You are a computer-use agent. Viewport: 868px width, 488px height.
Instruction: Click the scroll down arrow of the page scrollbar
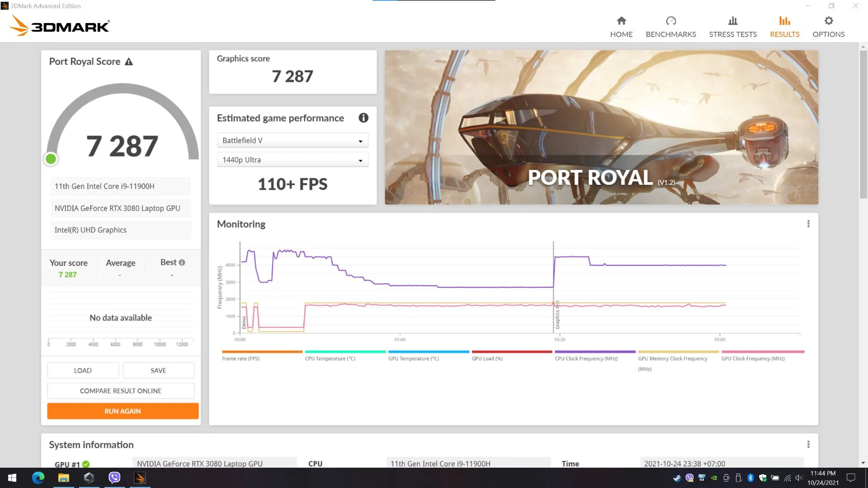(863, 463)
